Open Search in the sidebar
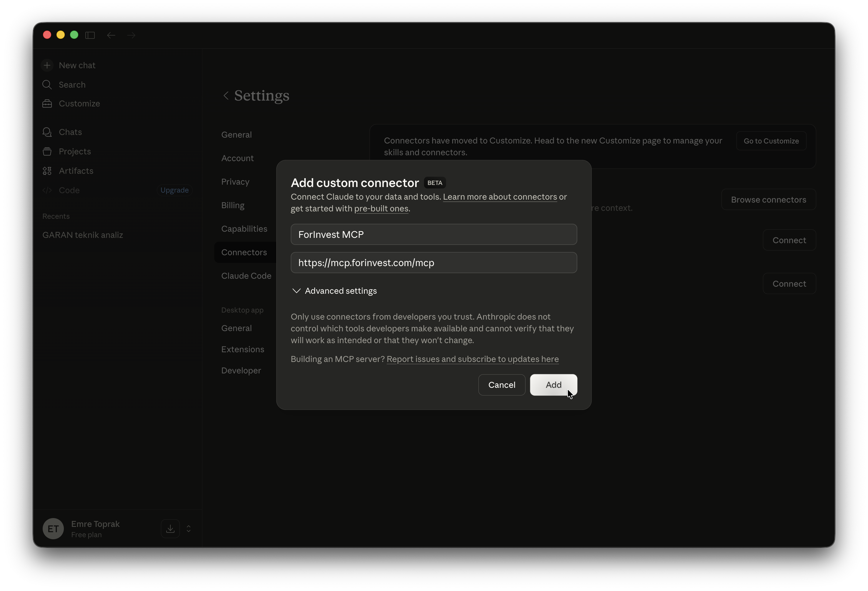The image size is (868, 591). (x=64, y=85)
